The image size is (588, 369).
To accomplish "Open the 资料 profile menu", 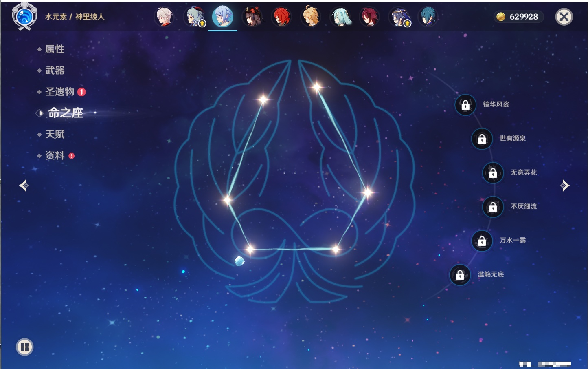I will pyautogui.click(x=55, y=155).
